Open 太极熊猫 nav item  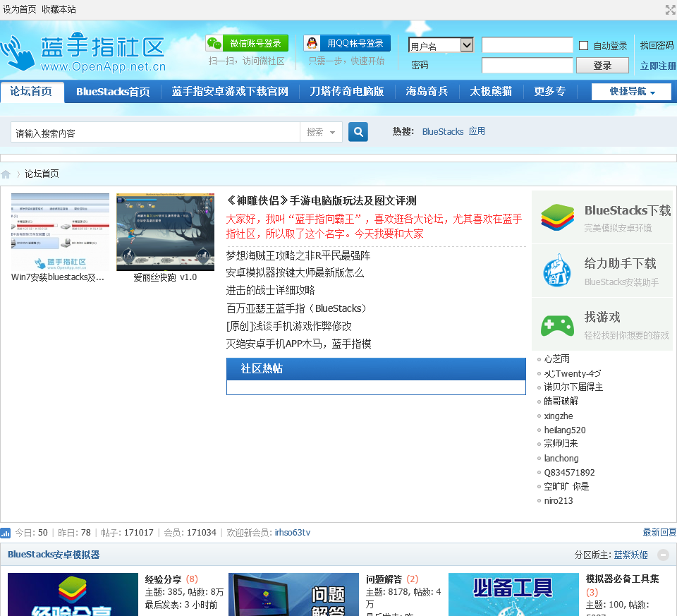click(x=491, y=92)
